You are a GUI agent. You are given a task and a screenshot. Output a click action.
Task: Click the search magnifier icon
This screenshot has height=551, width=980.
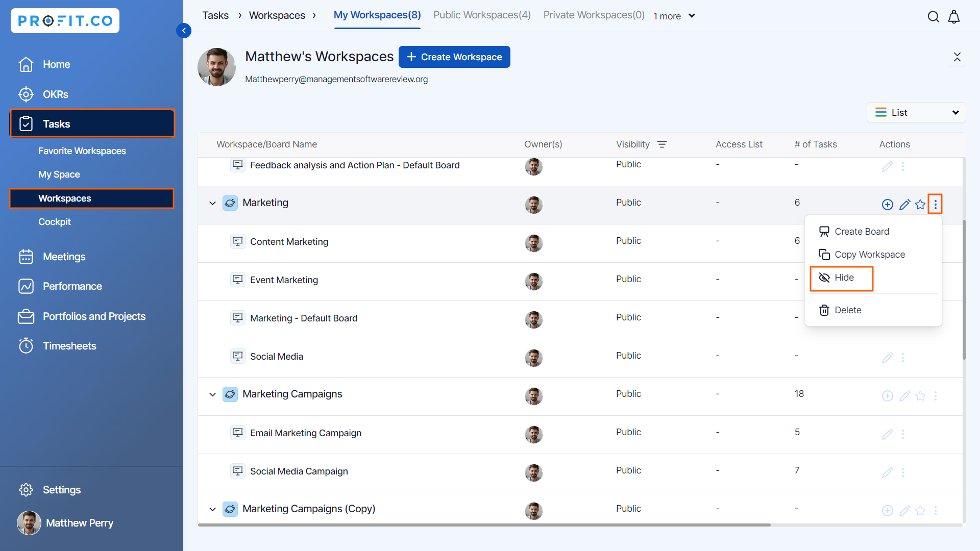(x=933, y=17)
